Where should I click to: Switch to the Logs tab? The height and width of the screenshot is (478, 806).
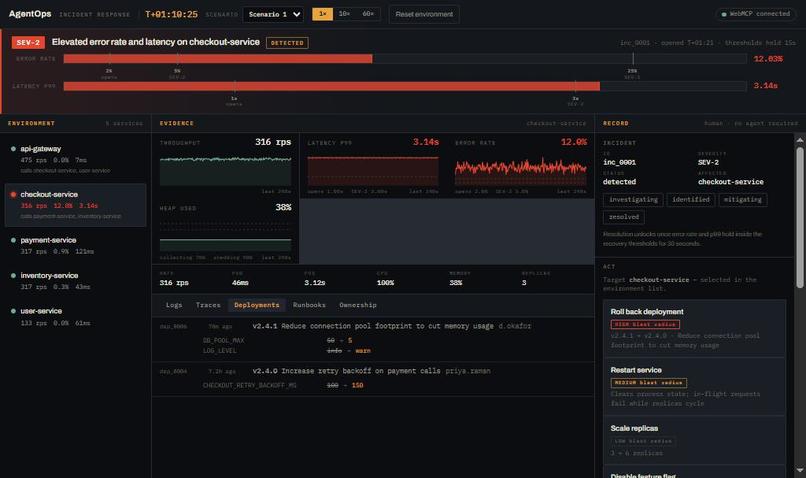coord(174,305)
